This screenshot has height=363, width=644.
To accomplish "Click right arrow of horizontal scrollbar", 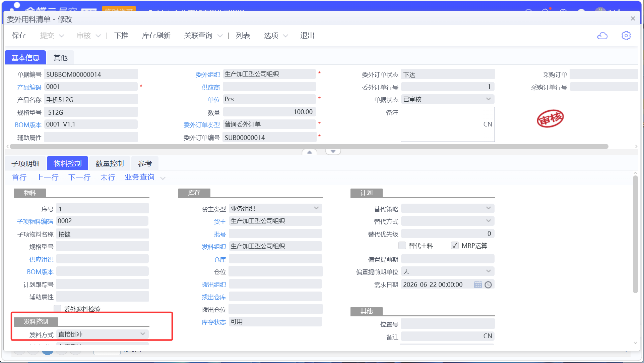I will pyautogui.click(x=636, y=146).
